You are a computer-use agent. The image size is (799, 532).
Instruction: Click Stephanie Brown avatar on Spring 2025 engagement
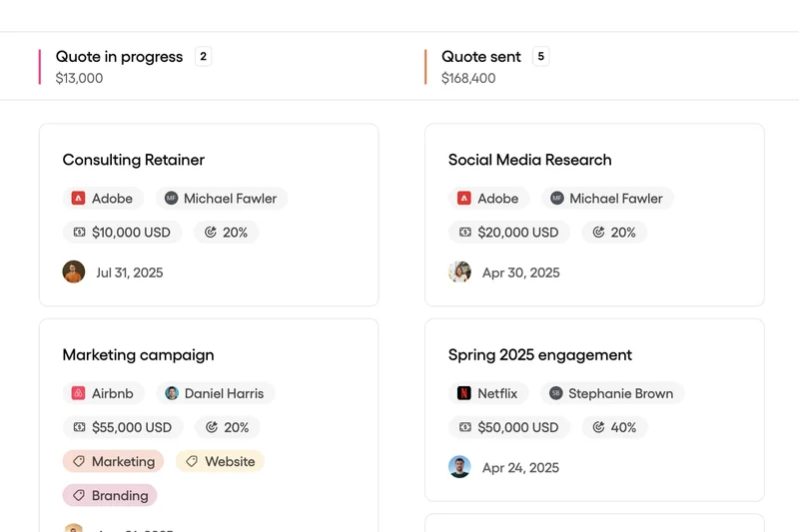pyautogui.click(x=556, y=394)
